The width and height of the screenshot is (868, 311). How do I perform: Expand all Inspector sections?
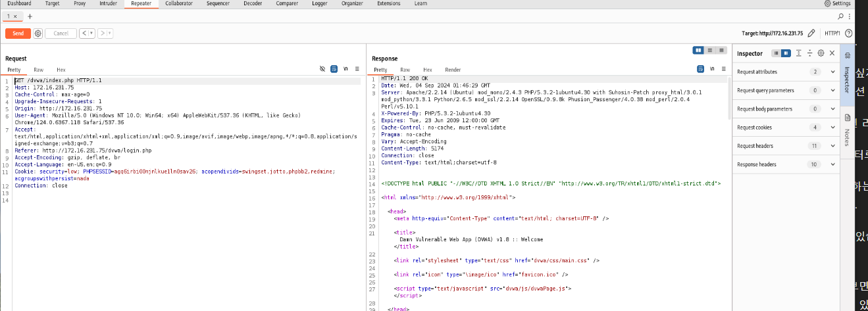(799, 53)
